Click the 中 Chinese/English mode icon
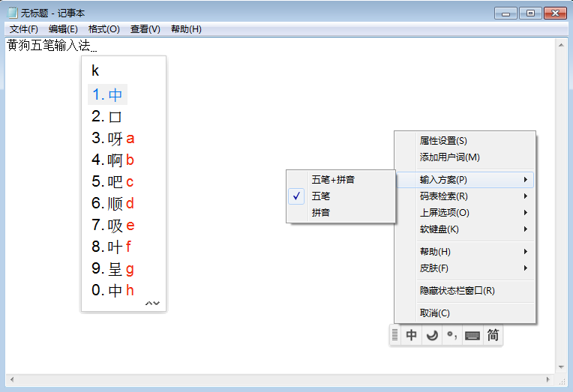Viewport: 573px width, 392px height. (x=411, y=336)
